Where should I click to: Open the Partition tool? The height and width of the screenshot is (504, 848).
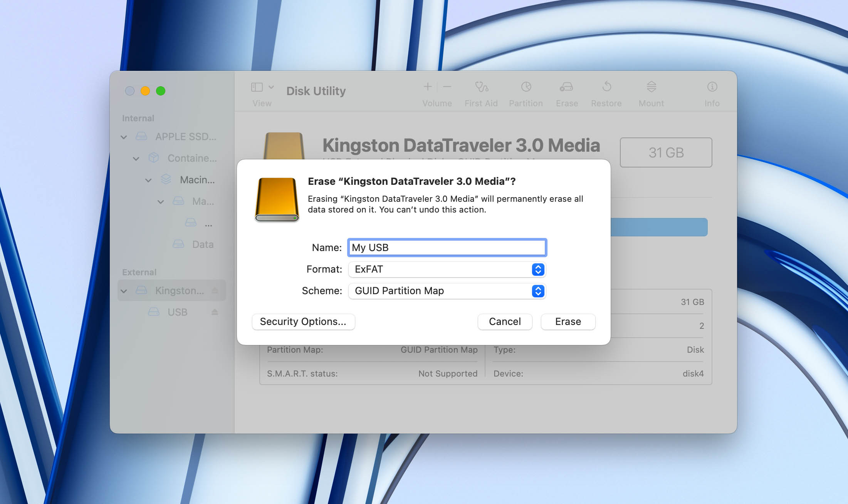(x=526, y=92)
